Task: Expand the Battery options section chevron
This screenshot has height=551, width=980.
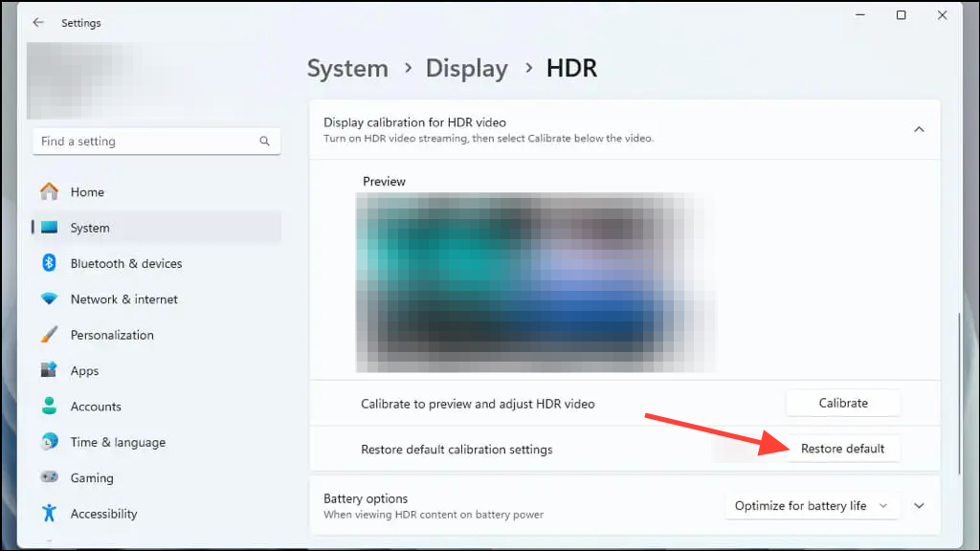Action: click(919, 505)
